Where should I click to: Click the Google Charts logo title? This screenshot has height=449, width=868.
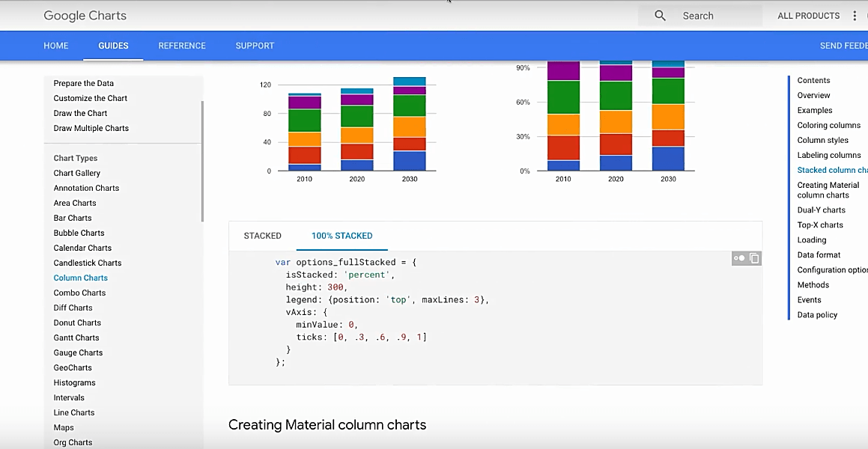pyautogui.click(x=85, y=16)
